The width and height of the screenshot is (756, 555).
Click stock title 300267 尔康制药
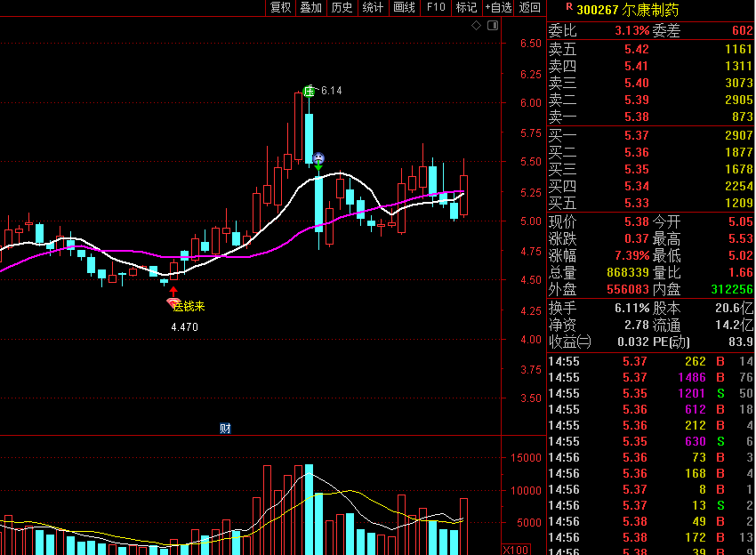click(628, 10)
